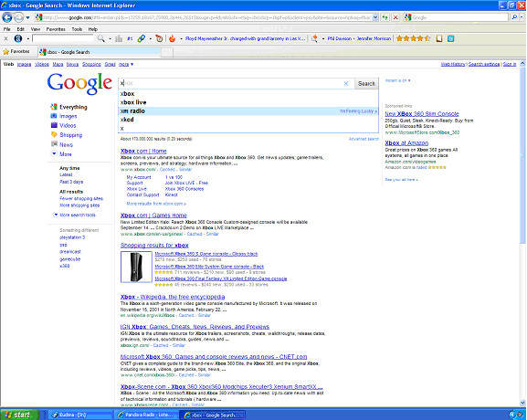
Task: Click the red Stop loading icon
Action: click(x=395, y=17)
